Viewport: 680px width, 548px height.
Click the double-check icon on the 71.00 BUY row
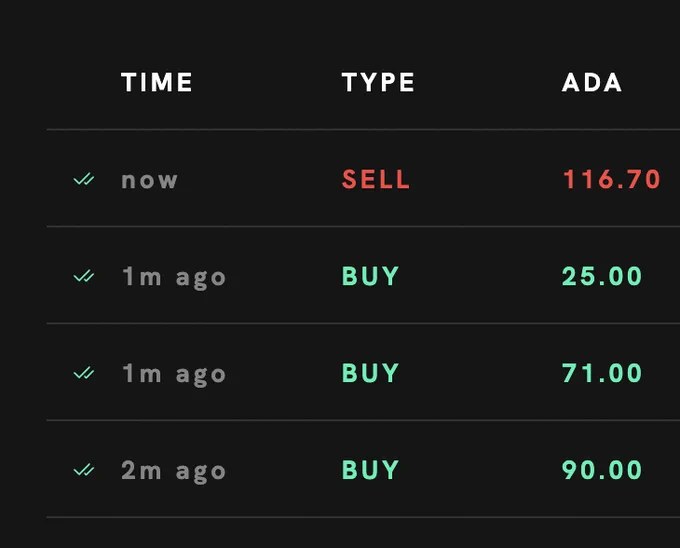pos(84,373)
